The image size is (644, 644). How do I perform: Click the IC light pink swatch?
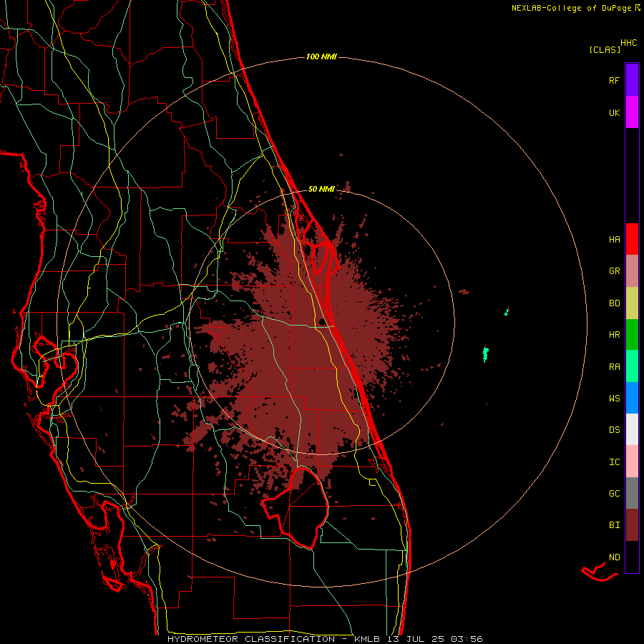(632, 462)
